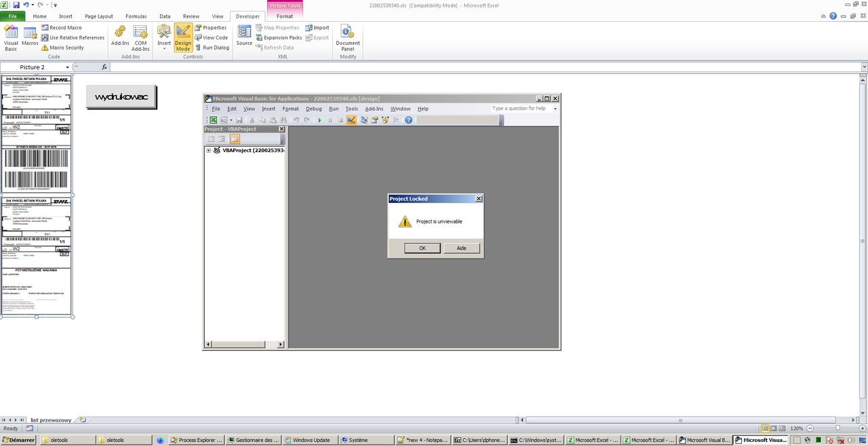Toggle Use Relative References
The height and width of the screenshot is (446, 868).
coord(73,37)
